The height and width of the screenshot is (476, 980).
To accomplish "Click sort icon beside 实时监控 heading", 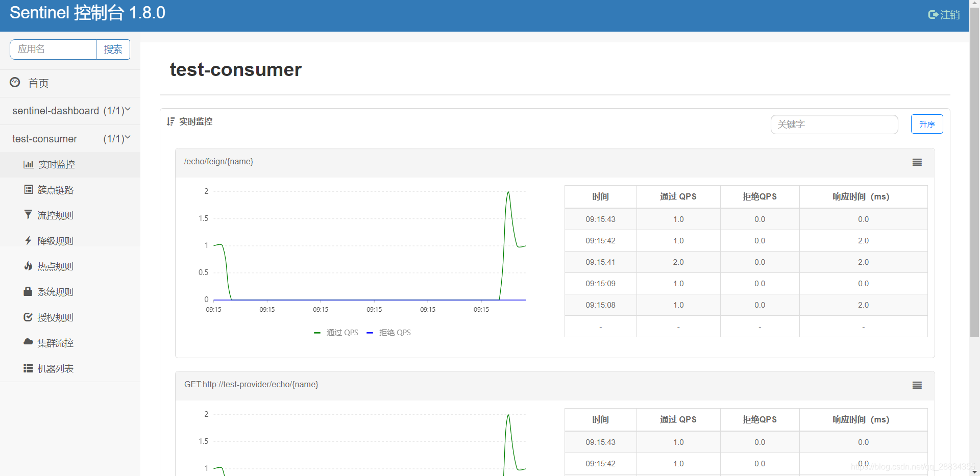I will (170, 121).
